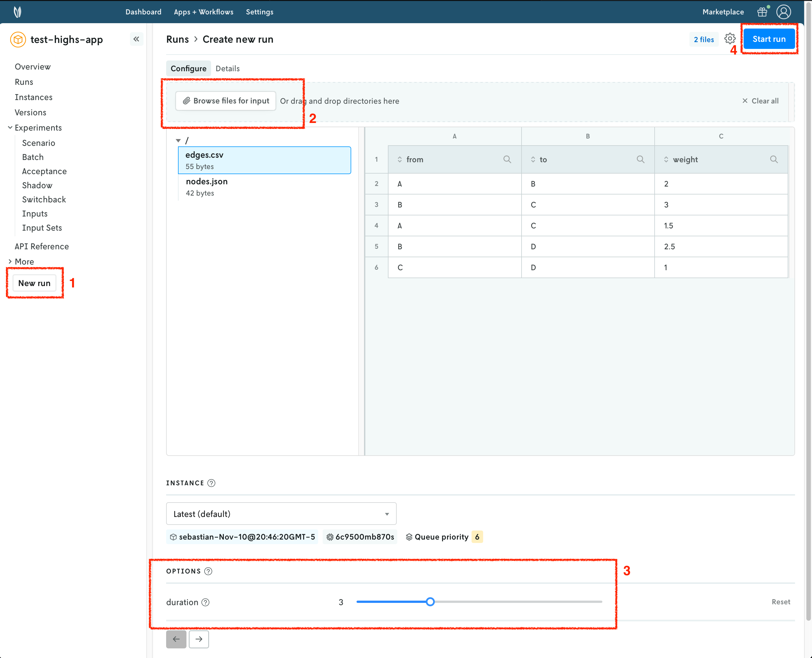Sort the 'from' column toggle arrows
The image size is (812, 658).
click(x=400, y=160)
